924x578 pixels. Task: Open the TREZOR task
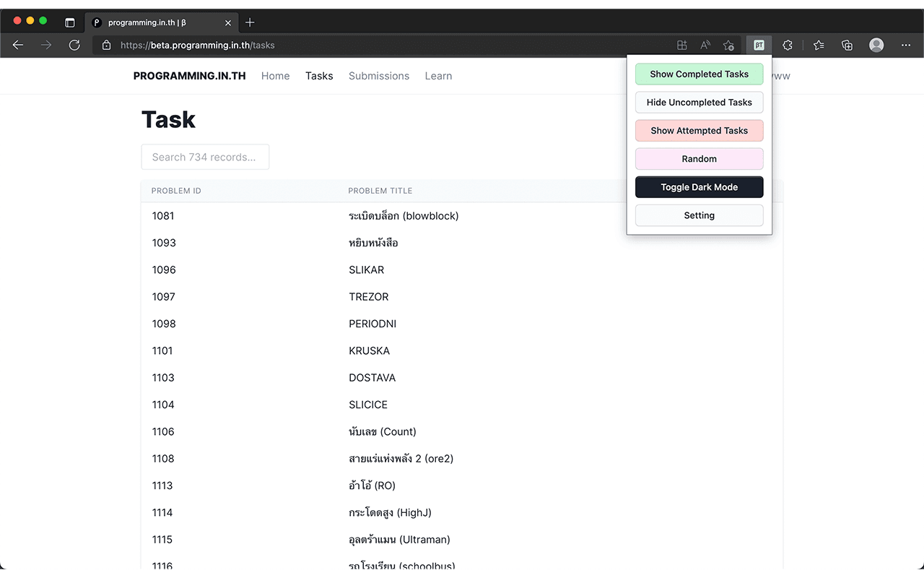tap(369, 297)
